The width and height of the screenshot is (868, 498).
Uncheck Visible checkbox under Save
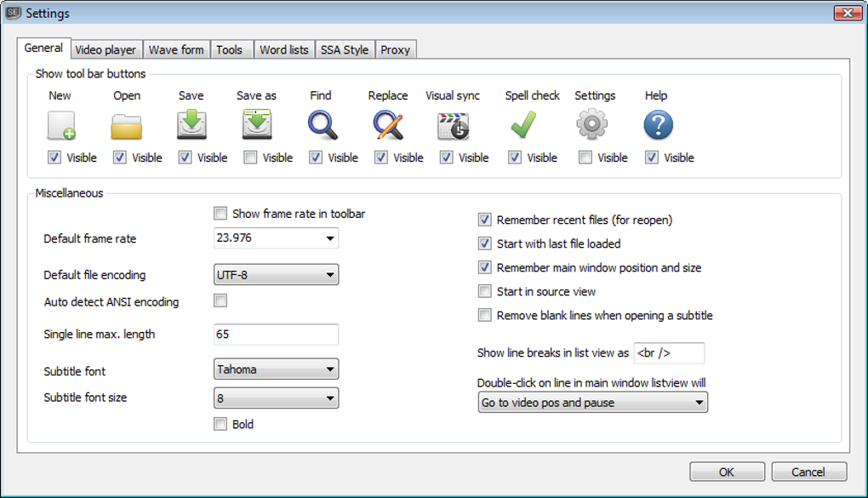tap(185, 157)
